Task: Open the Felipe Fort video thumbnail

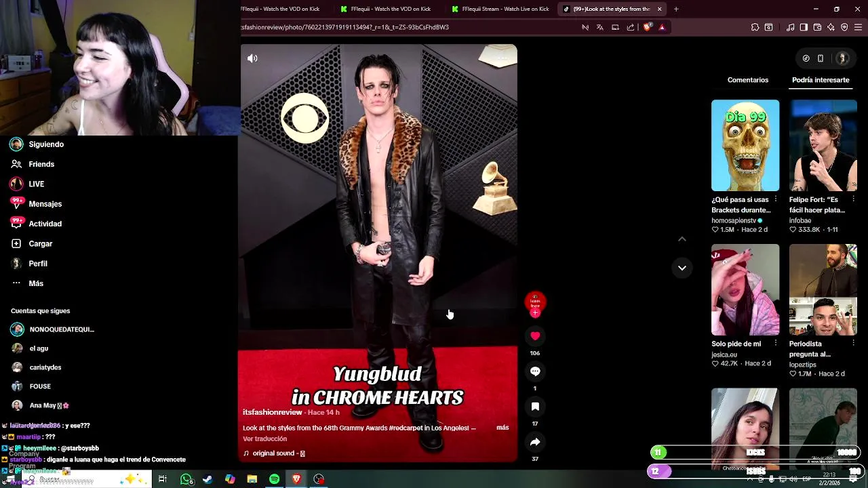Action: [823, 145]
